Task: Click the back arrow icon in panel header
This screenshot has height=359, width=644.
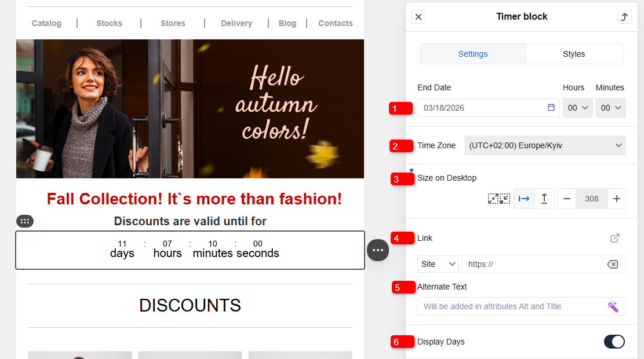Action: point(624,17)
